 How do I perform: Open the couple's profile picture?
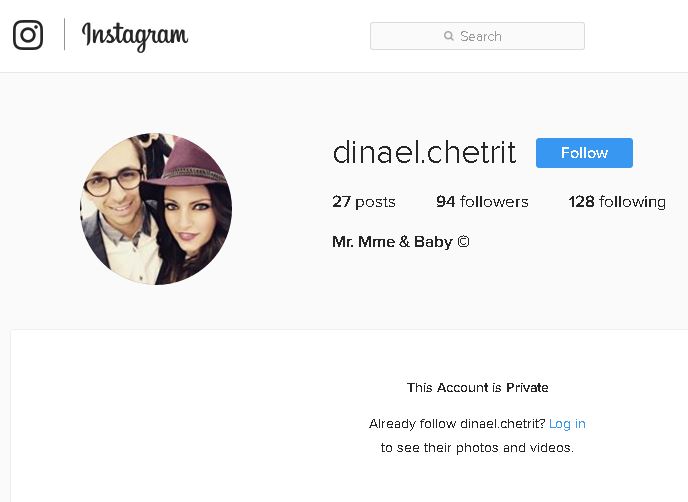[156, 209]
